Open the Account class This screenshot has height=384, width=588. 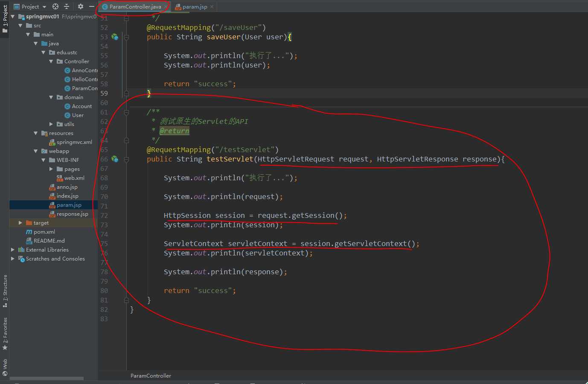tap(78, 106)
